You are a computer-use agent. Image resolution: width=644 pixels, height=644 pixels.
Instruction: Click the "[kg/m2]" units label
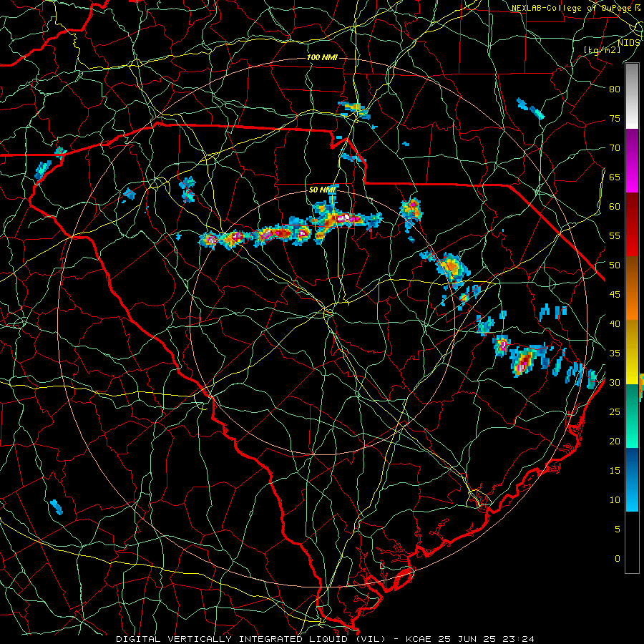pos(602,50)
